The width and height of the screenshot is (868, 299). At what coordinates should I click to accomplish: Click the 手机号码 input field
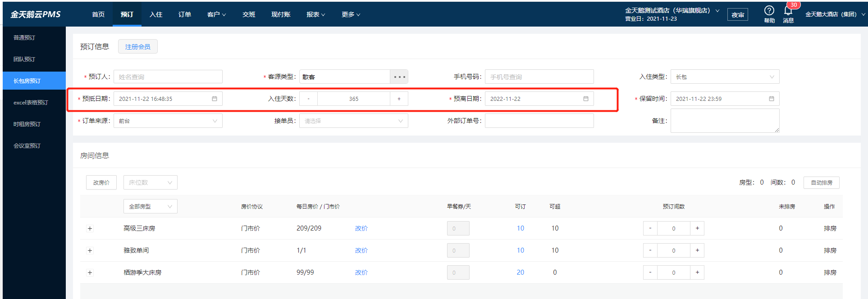pyautogui.click(x=539, y=77)
